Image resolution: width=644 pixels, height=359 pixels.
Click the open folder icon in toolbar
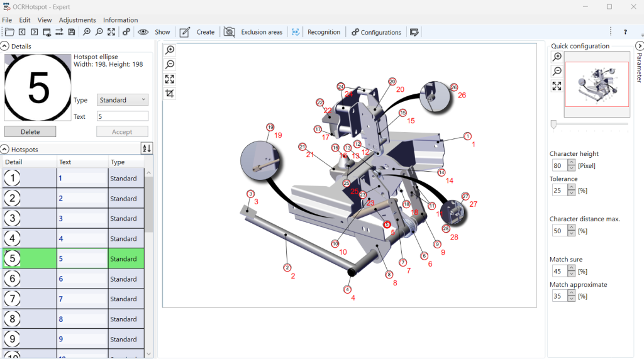coord(9,32)
